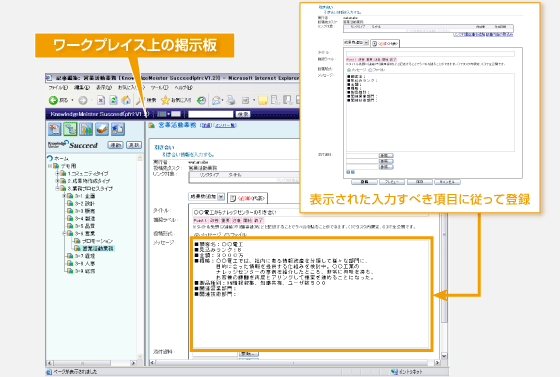The height and width of the screenshot is (377, 560).
Task: Click left button beside Succeed logo
Action: pos(115,145)
